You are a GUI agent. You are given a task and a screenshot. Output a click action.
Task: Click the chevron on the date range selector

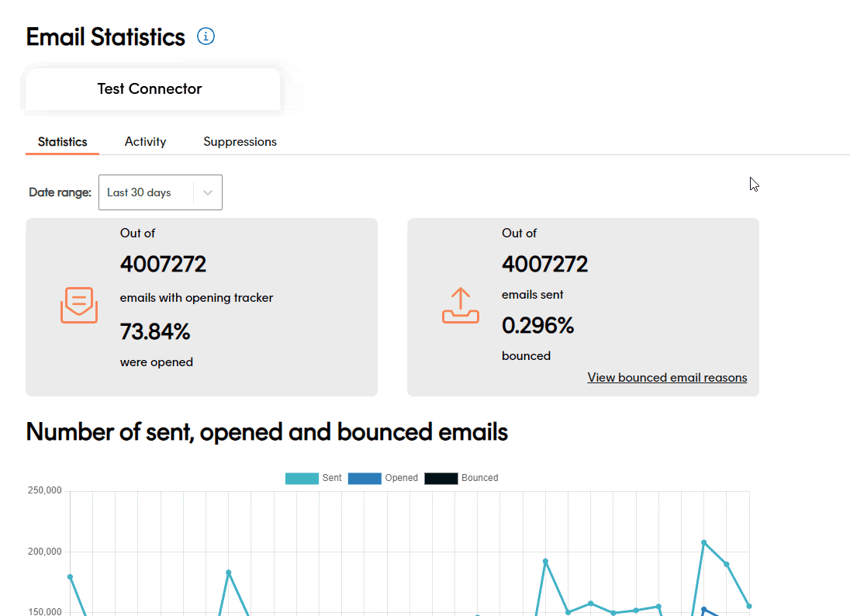tap(207, 192)
